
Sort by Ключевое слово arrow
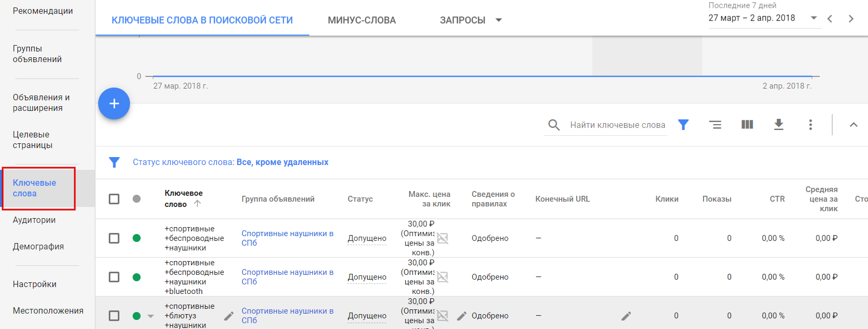point(197,204)
